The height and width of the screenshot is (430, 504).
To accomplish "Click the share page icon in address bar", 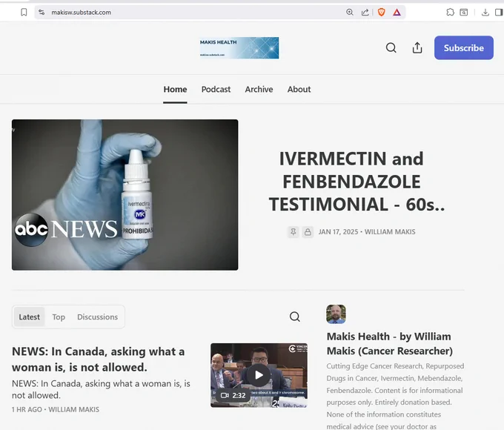I will click(365, 12).
